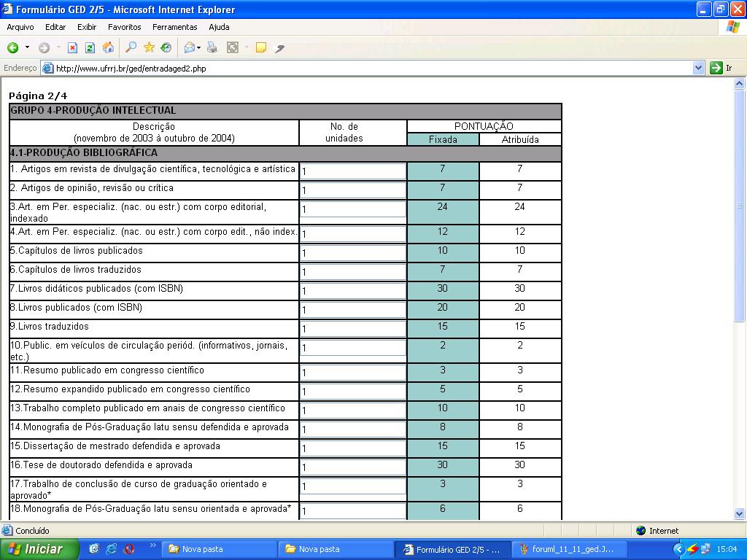Click the IE icon in the title bar

click(x=7, y=9)
